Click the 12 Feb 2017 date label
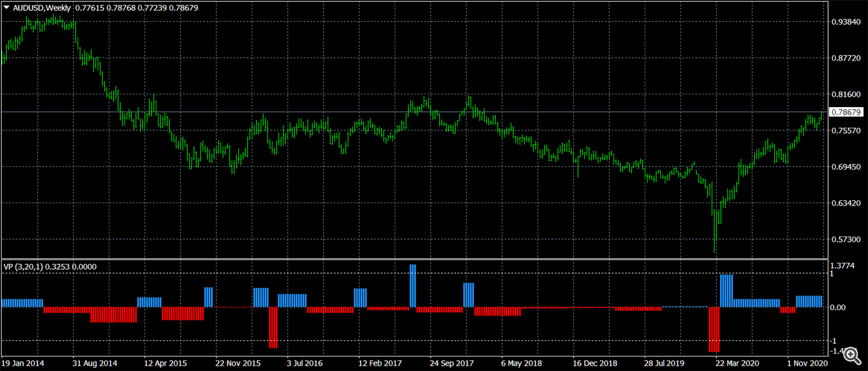This screenshot has width=868, height=371. tap(380, 363)
